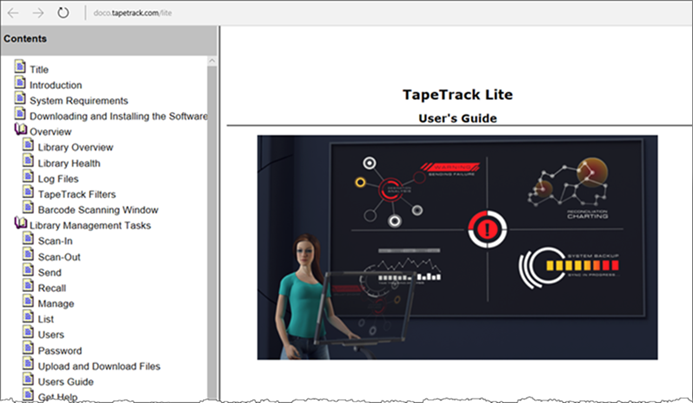Open the Send topic

(50, 273)
